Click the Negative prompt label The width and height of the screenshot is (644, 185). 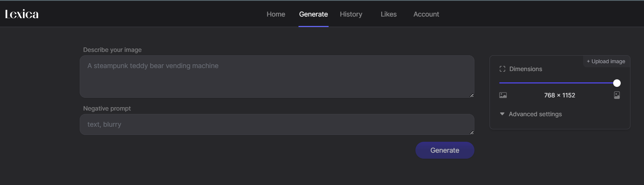107,108
